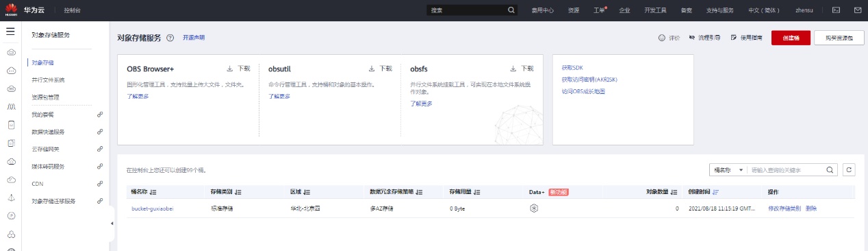Click 了解更多 under obsfs
The height and width of the screenshot is (251, 868).
[421, 104]
